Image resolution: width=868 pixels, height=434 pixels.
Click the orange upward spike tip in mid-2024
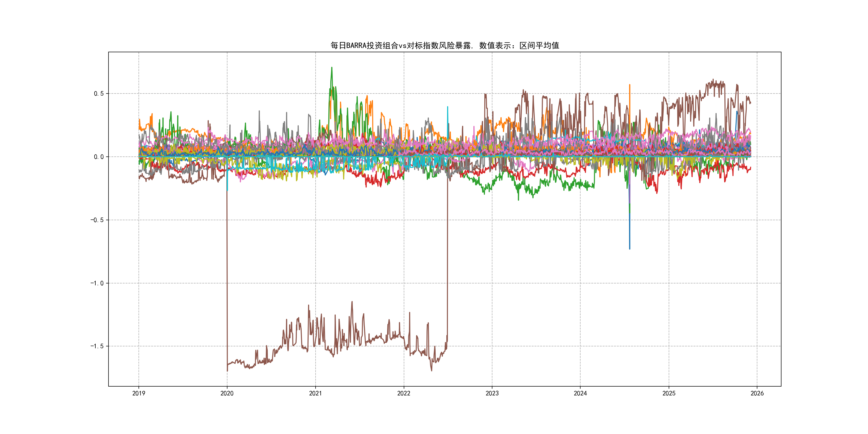tap(630, 85)
